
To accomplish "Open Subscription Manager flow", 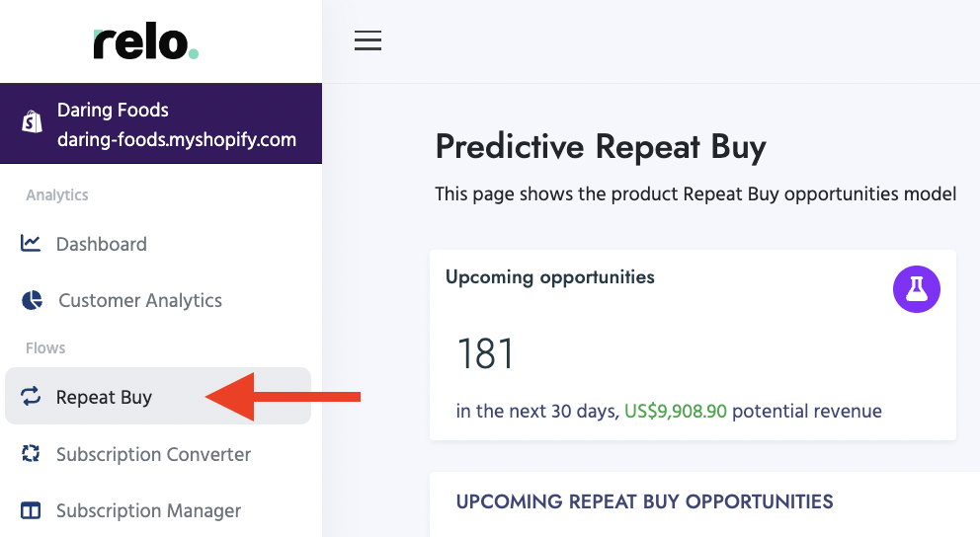I will (148, 510).
